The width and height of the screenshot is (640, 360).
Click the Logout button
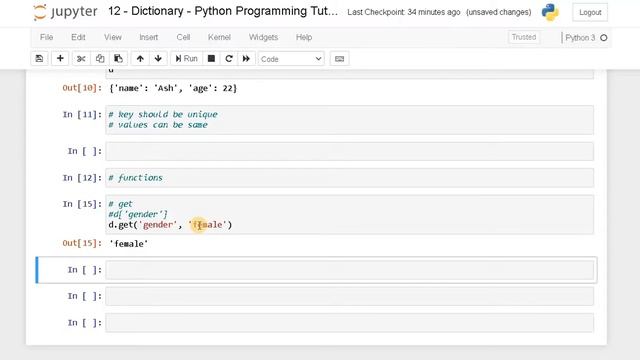590,13
